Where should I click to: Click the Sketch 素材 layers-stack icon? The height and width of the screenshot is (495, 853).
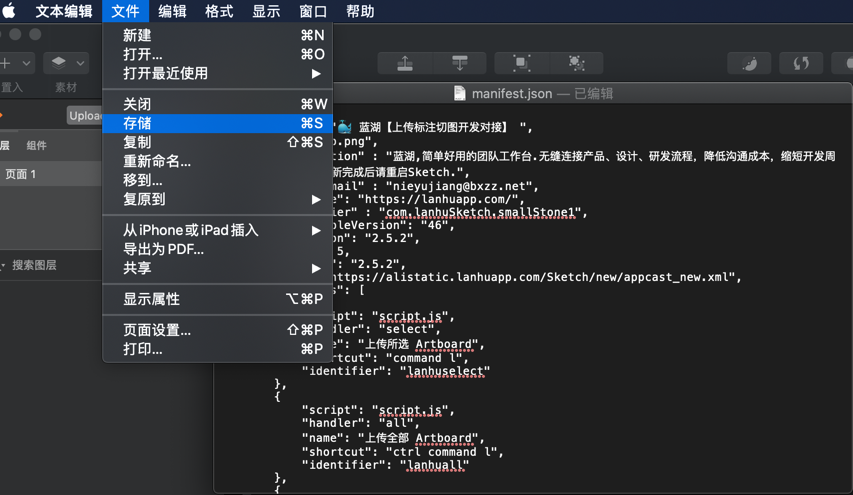(59, 63)
